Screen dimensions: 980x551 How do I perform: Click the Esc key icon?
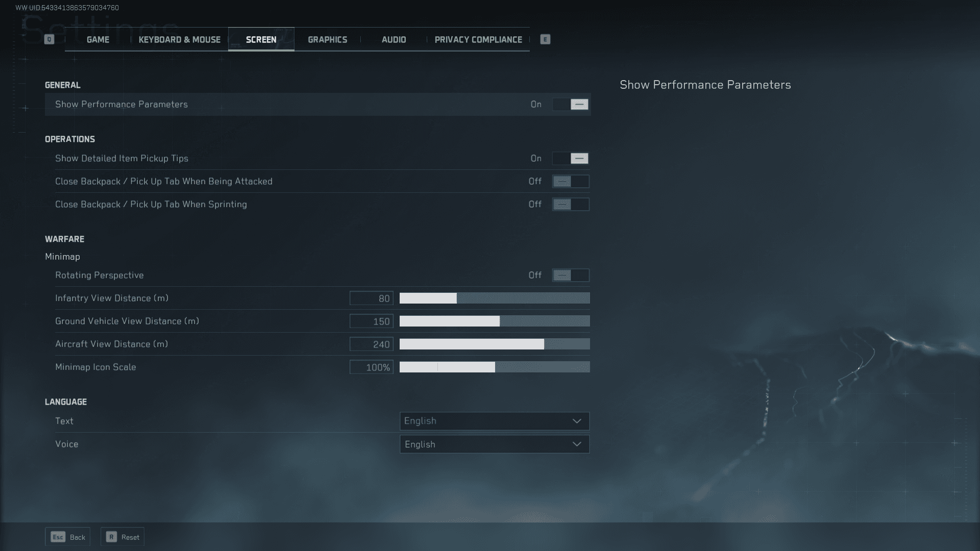click(58, 537)
